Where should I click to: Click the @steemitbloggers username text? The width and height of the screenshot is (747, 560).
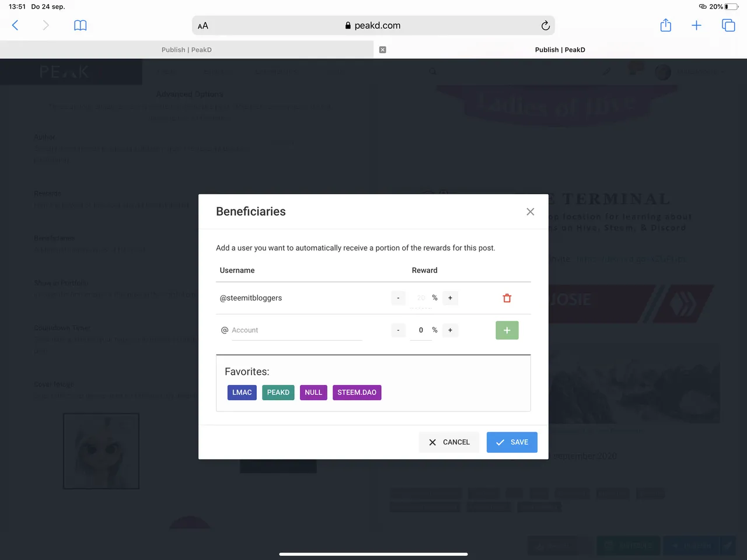click(x=251, y=298)
